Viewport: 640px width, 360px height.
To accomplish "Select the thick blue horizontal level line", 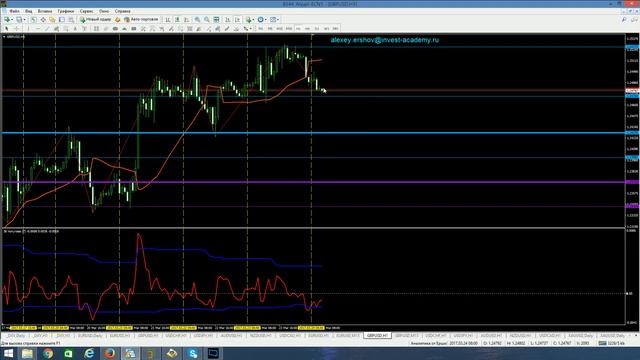I will point(313,133).
